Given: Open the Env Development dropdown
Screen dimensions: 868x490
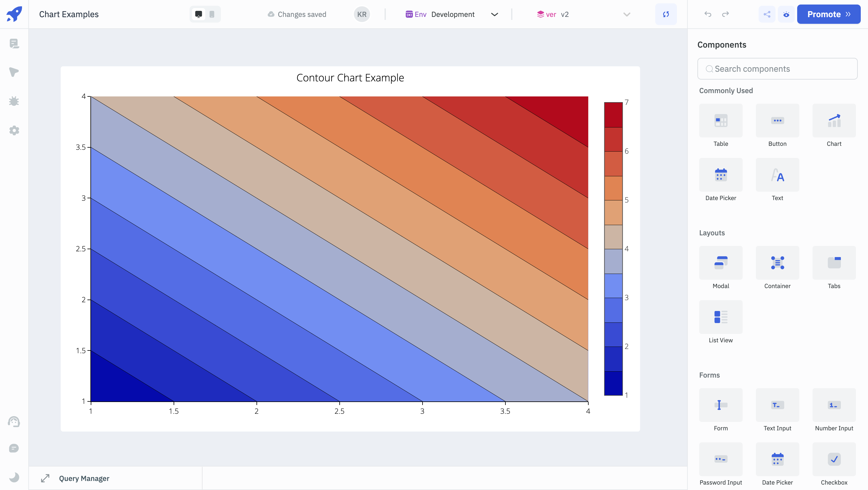Looking at the screenshot, I should coord(451,14).
